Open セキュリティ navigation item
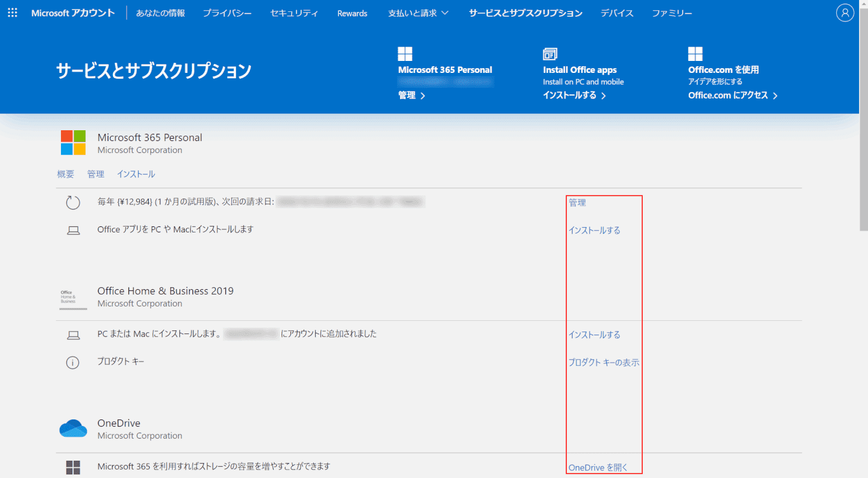Screen dimensions: 868x478 (x=294, y=13)
